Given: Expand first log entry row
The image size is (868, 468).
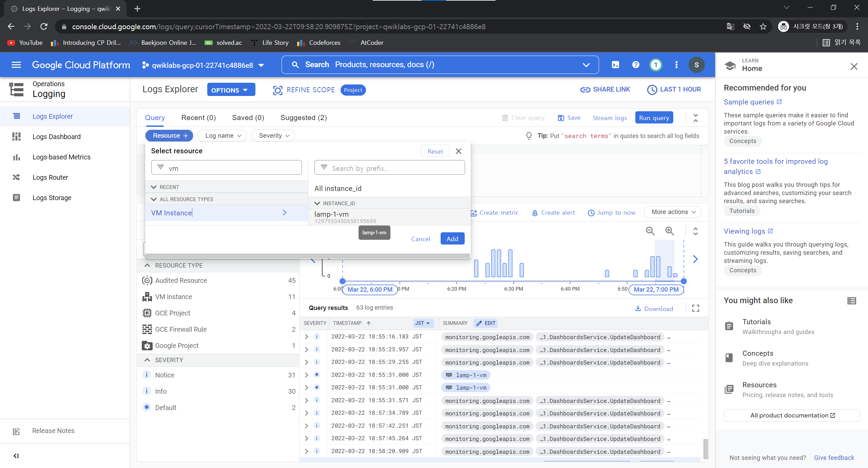Looking at the screenshot, I should click(x=306, y=337).
